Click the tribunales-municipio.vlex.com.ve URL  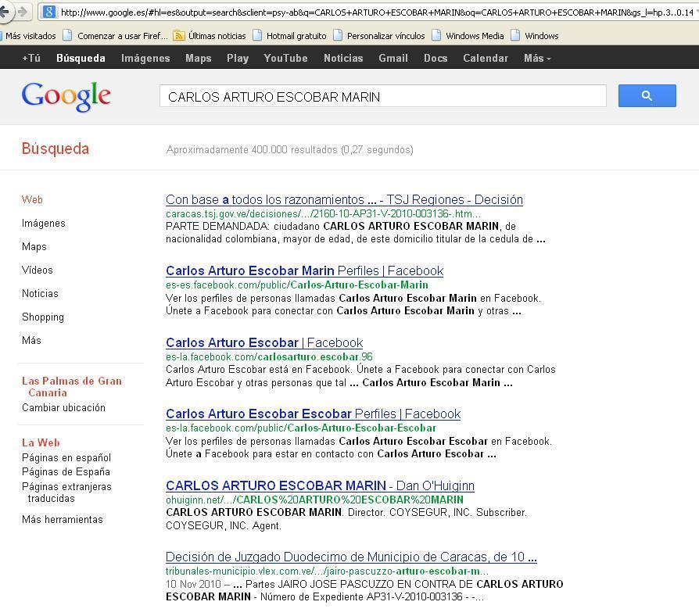point(327,571)
